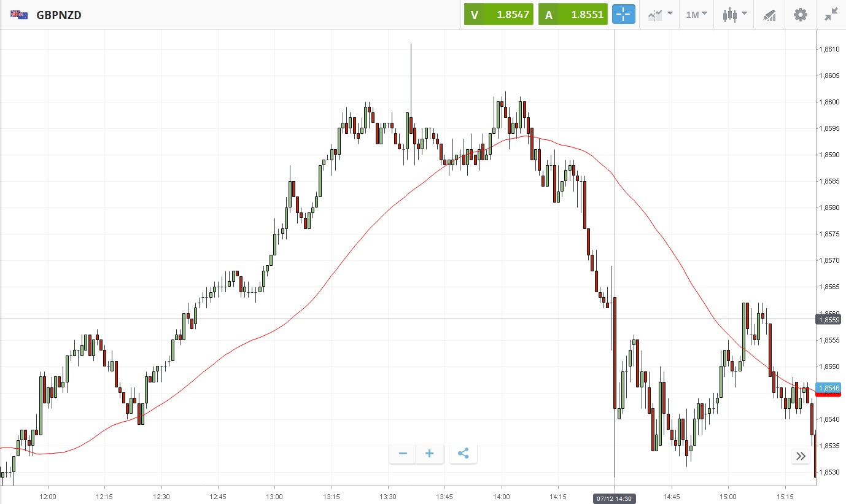Image resolution: width=846 pixels, height=504 pixels.
Task: Open the compare chart dropdown
Action: tap(659, 15)
